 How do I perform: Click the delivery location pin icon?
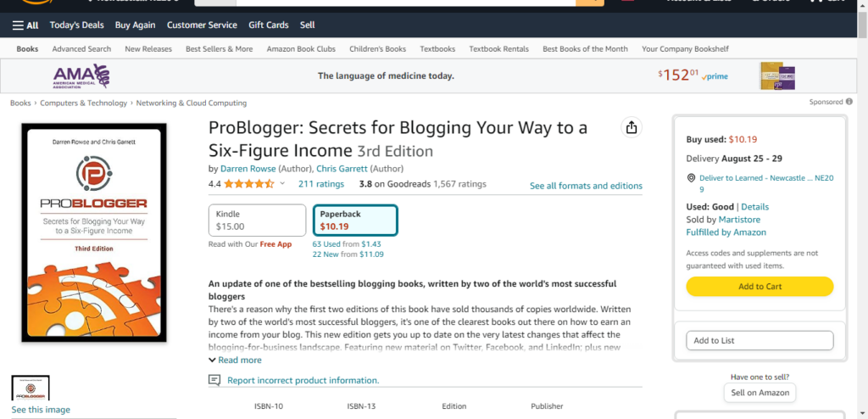[x=691, y=178]
